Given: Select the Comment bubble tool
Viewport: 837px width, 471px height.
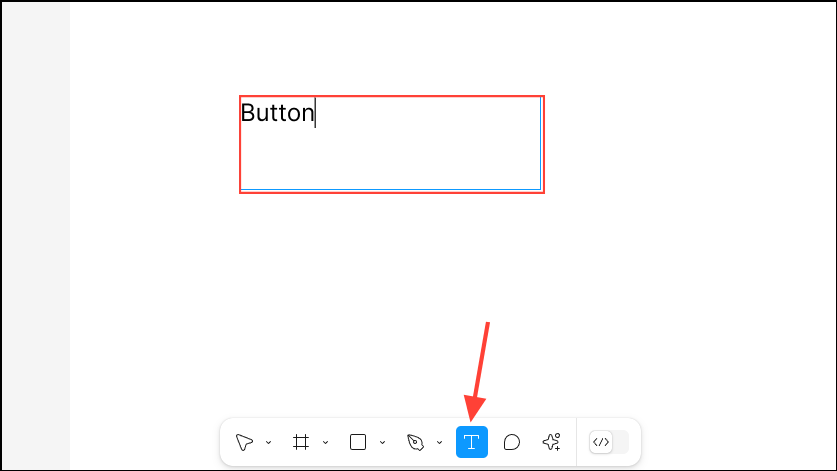Looking at the screenshot, I should point(511,442).
